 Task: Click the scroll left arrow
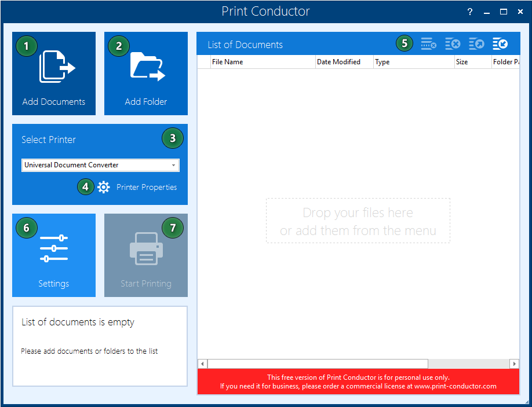[203, 364]
